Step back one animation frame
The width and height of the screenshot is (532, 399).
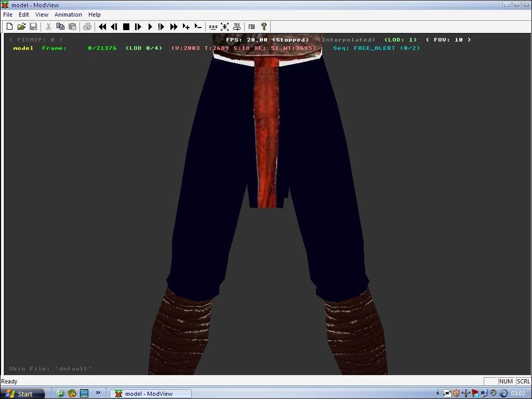pyautogui.click(x=114, y=26)
